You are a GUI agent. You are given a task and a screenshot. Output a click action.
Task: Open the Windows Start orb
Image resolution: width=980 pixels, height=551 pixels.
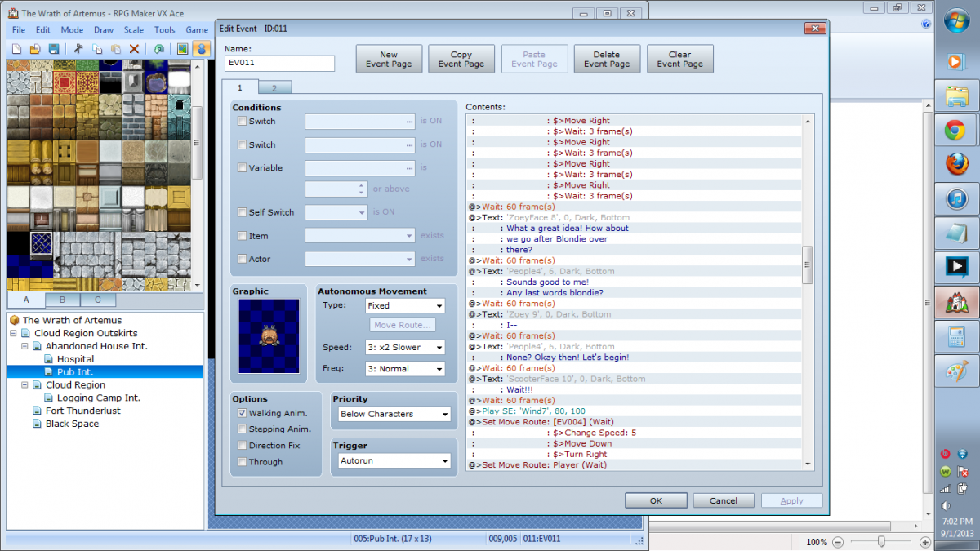tap(955, 21)
